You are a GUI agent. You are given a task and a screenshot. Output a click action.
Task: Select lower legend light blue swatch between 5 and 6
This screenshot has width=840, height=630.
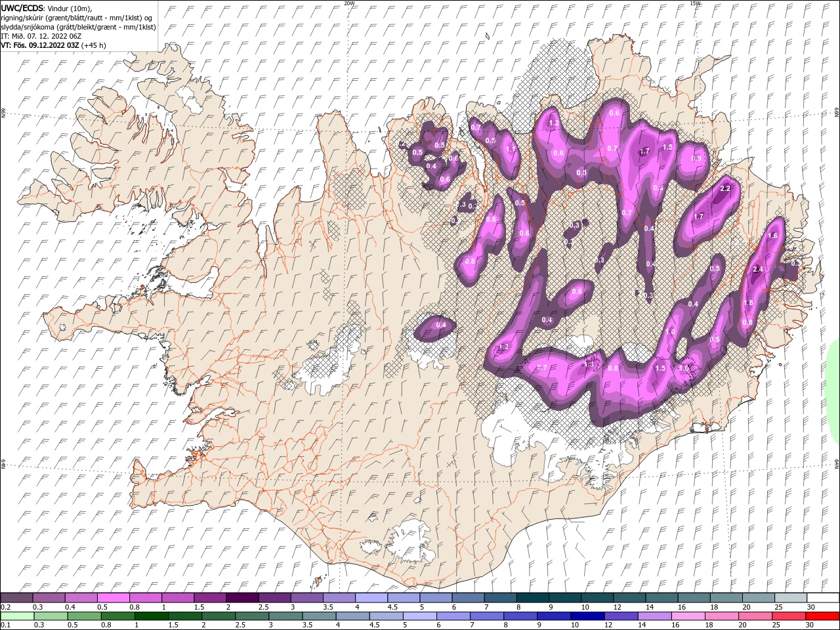tap(419, 616)
